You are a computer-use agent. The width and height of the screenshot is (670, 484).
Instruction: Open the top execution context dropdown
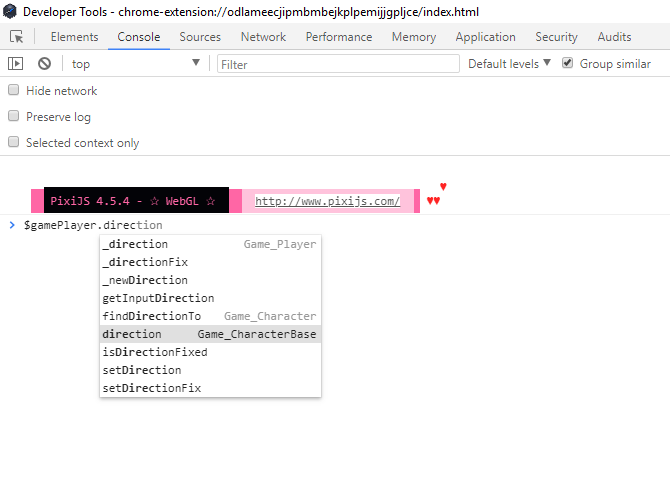135,64
